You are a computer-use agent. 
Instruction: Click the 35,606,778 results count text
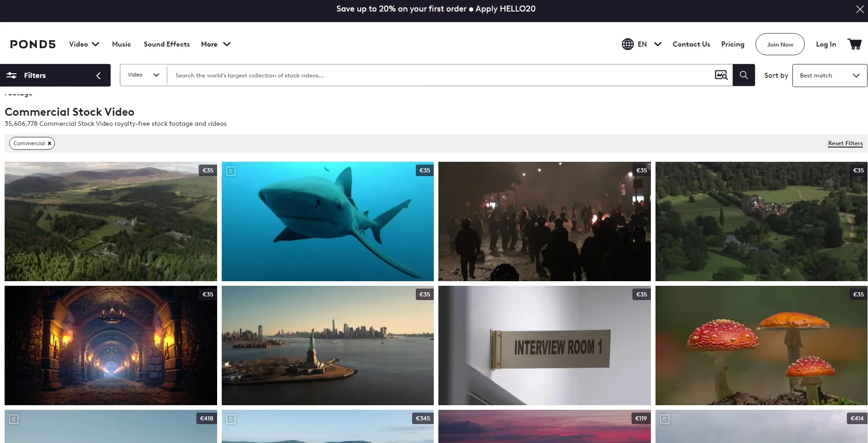tap(116, 124)
